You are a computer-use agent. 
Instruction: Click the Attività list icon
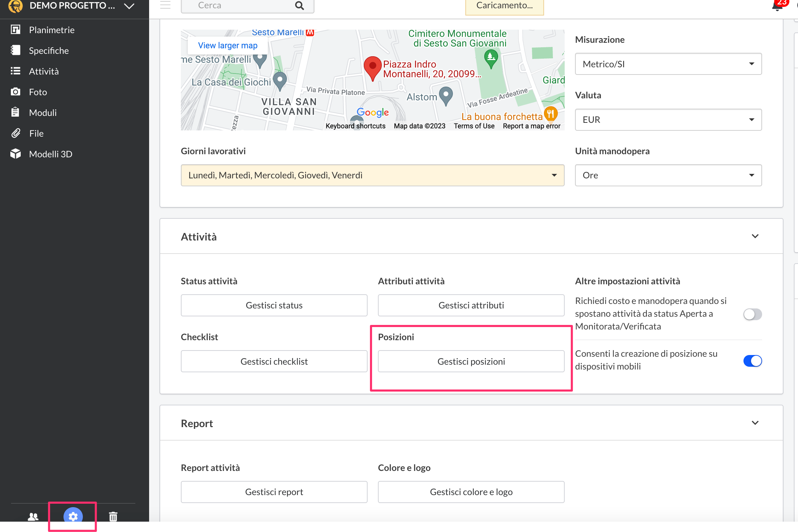(16, 71)
